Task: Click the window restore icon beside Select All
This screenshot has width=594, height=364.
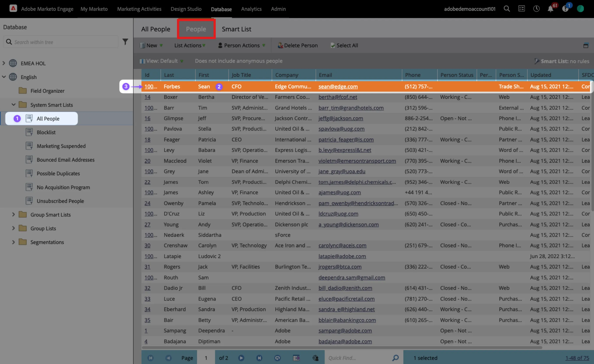Action: 586,45
